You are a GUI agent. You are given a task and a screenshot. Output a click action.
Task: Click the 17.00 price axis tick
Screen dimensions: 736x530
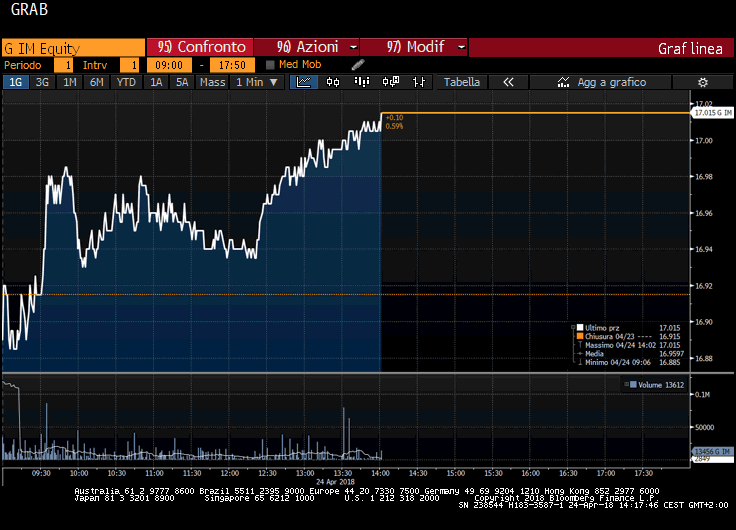pyautogui.click(x=704, y=140)
